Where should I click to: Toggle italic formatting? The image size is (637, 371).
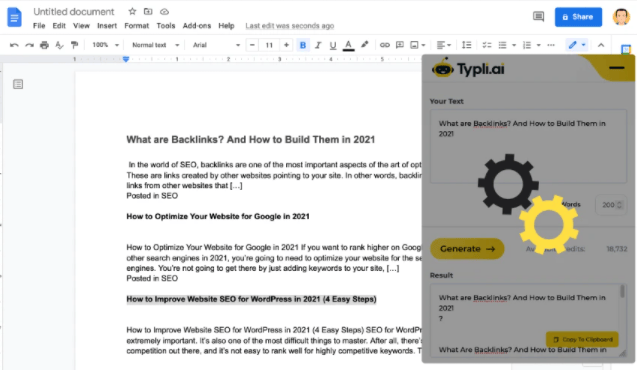pos(318,45)
